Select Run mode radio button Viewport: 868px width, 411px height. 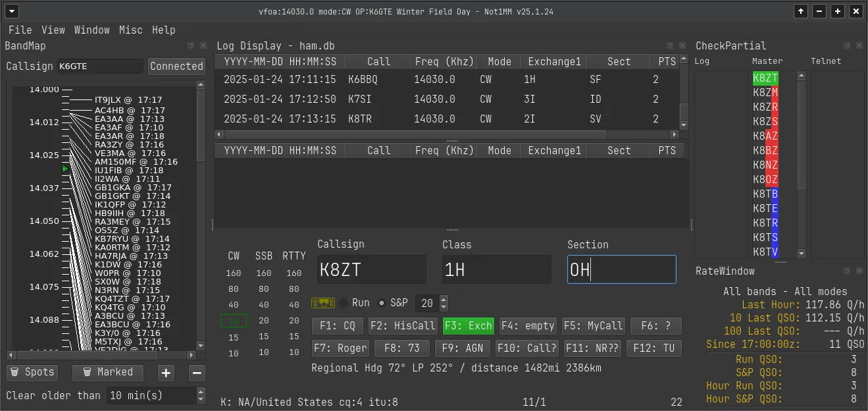[344, 303]
